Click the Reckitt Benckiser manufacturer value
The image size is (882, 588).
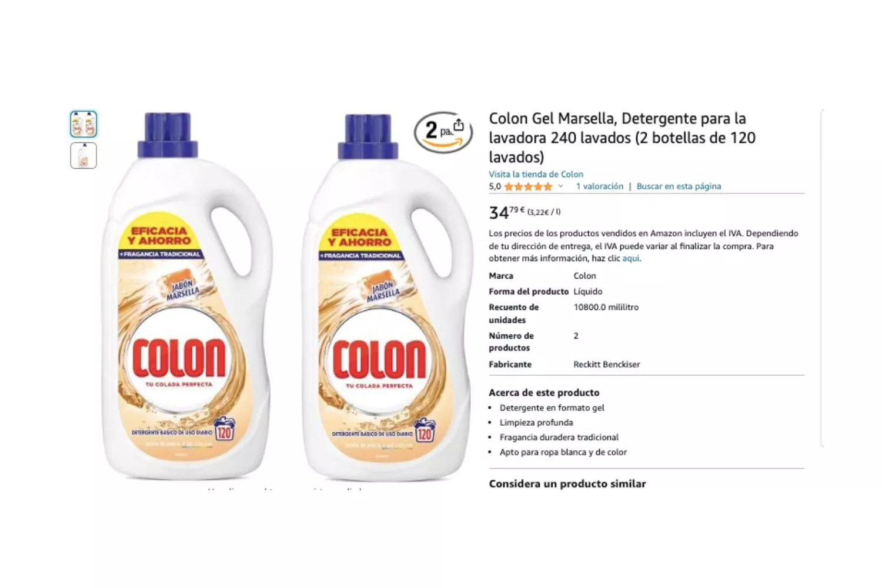606,364
